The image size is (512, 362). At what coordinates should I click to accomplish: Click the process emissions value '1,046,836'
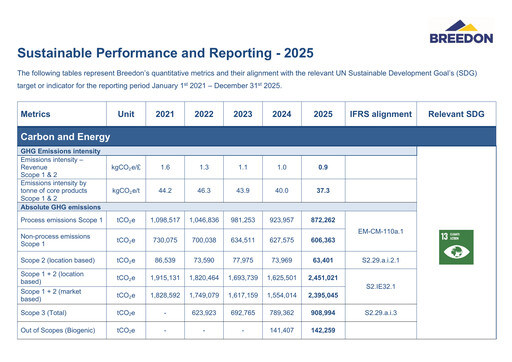(204, 220)
